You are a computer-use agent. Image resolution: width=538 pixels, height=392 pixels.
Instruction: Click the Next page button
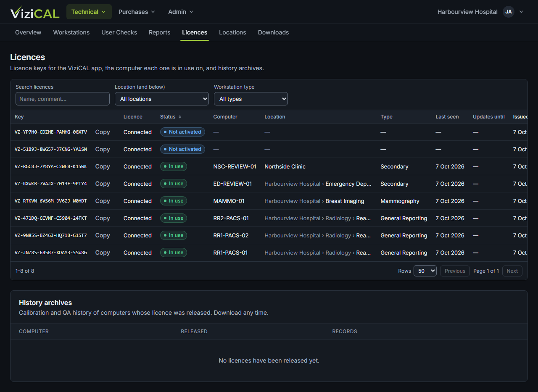click(x=512, y=271)
